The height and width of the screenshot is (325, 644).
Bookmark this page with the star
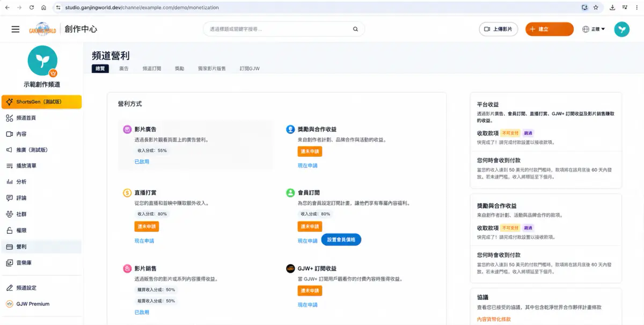596,8
